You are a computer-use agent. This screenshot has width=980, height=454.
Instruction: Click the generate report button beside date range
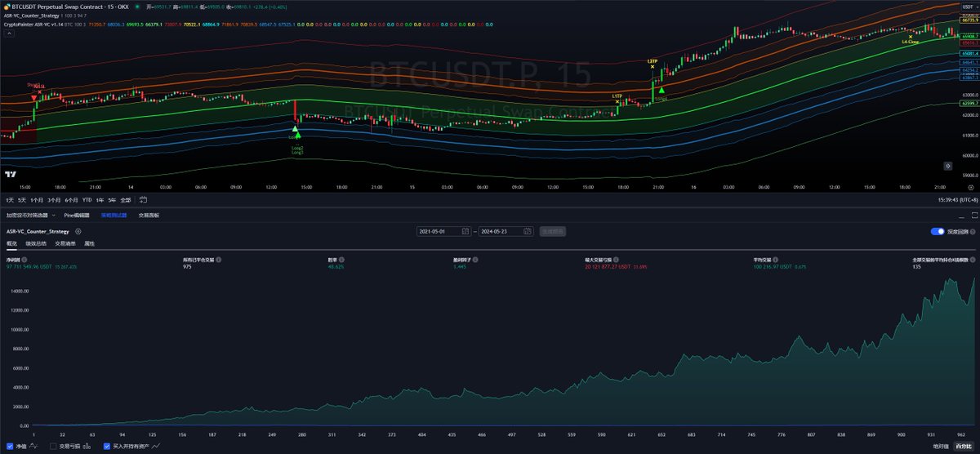(552, 232)
